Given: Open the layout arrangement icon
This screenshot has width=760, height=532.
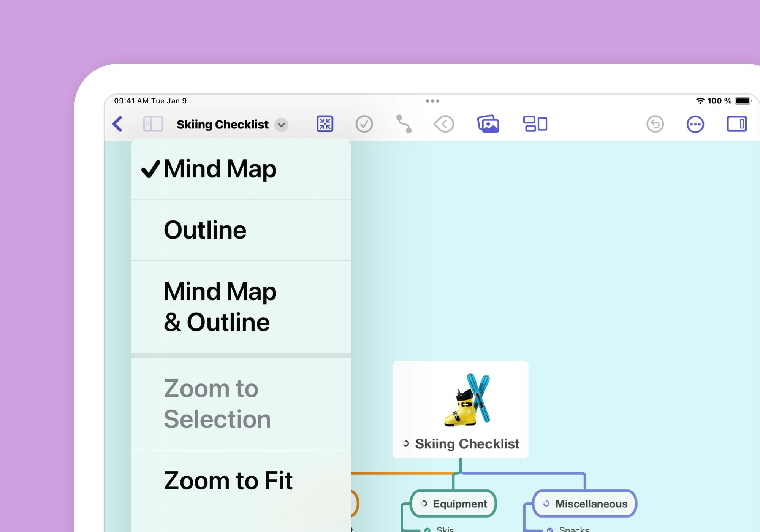Looking at the screenshot, I should point(535,124).
